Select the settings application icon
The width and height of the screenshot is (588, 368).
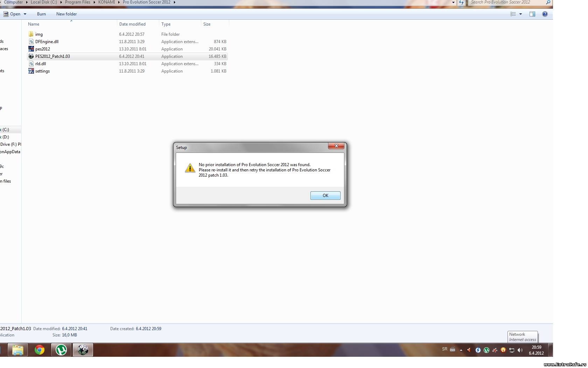click(31, 71)
